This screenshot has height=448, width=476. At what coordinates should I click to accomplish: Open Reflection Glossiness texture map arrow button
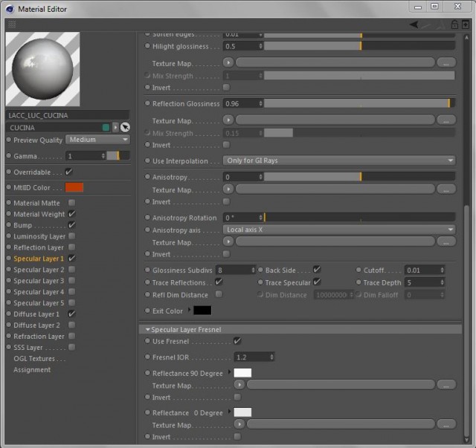pos(228,120)
